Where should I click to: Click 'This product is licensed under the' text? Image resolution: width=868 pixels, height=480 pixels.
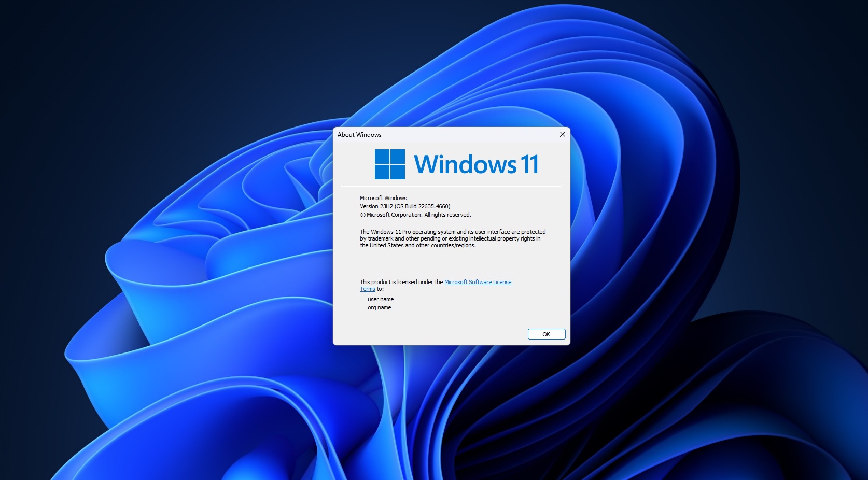click(x=401, y=282)
